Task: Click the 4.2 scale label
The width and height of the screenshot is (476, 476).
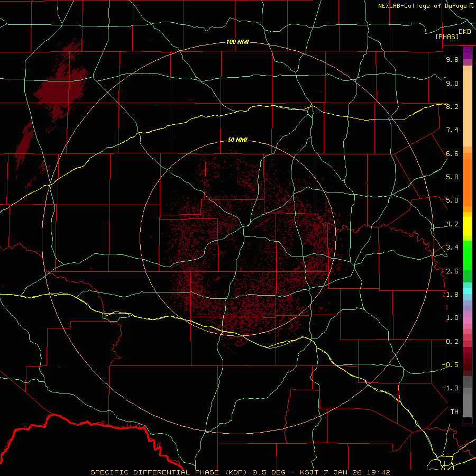Action: coord(452,224)
